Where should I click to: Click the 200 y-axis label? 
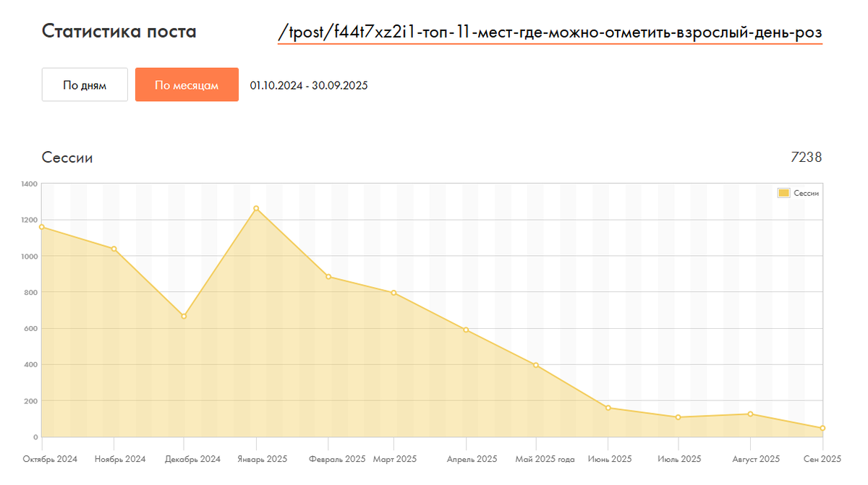(x=31, y=400)
